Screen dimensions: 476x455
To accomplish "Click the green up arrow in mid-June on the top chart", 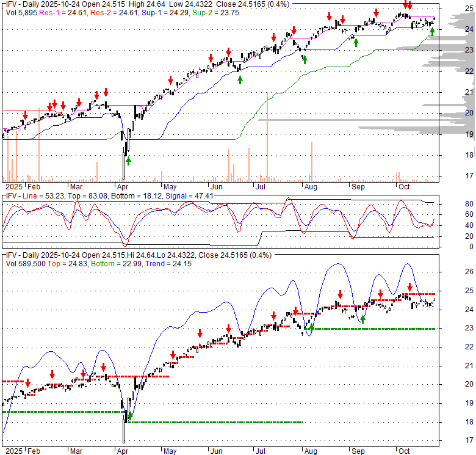I will (240, 79).
